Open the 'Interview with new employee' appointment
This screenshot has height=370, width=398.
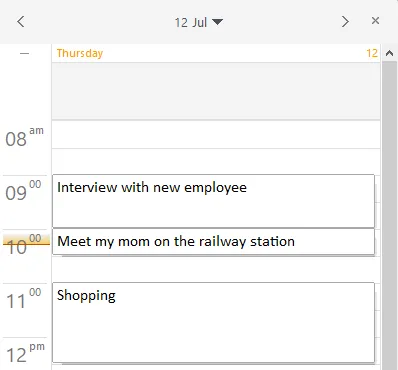point(213,201)
